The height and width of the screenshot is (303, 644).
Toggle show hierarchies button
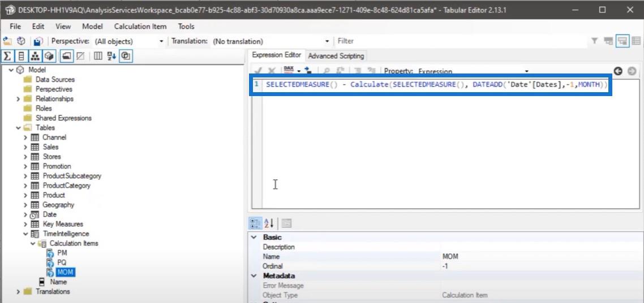click(x=35, y=56)
